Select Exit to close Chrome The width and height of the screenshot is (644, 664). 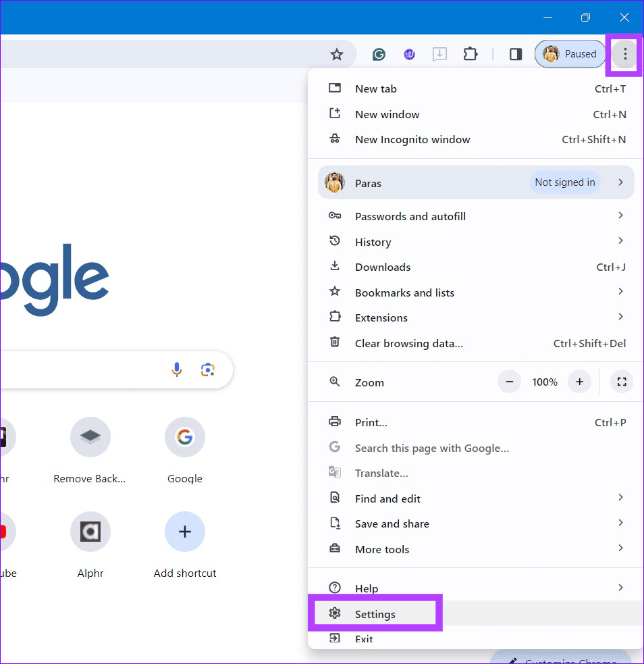(x=477, y=638)
